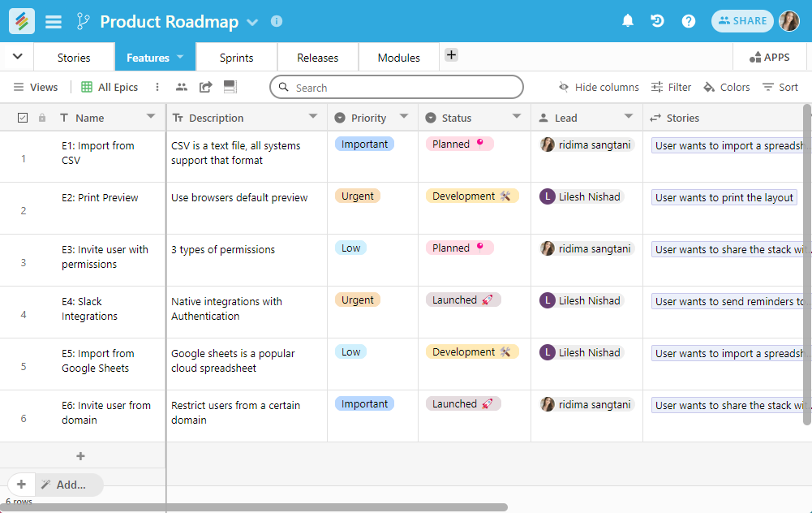Open the Stackby home hamburger menu
Screen dimensions: 812x513
click(53, 22)
